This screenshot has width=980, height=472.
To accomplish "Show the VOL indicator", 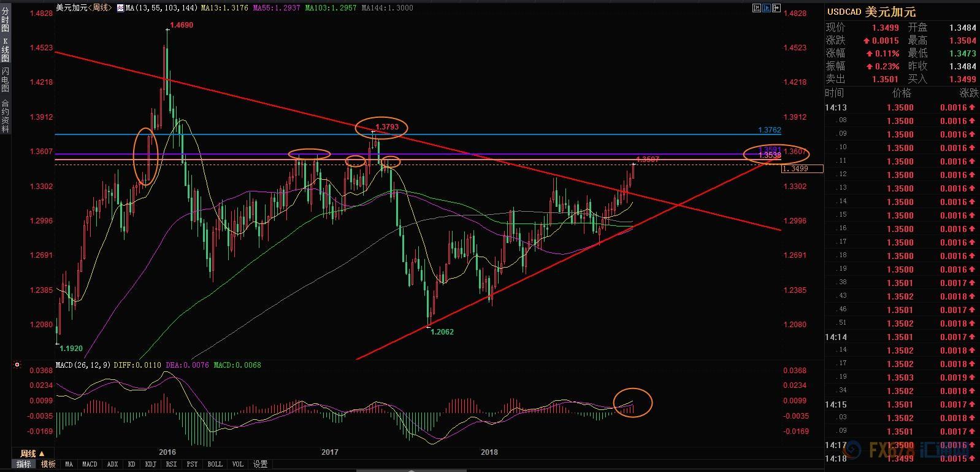I will tap(238, 464).
